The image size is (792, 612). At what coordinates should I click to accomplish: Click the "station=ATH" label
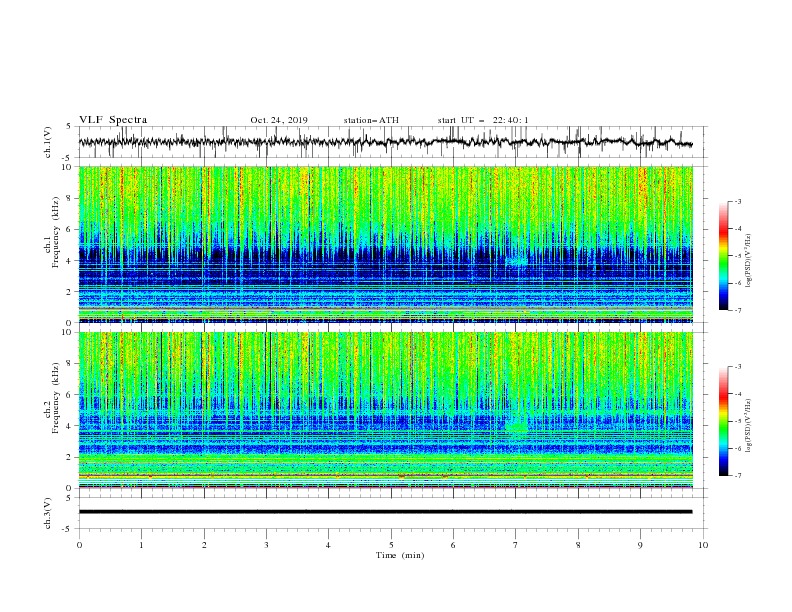coord(371,120)
